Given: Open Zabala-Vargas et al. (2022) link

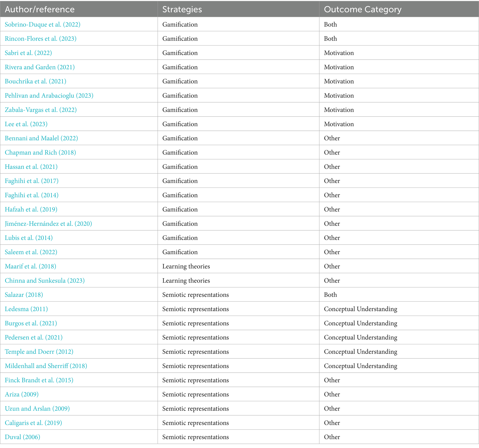Looking at the screenshot, I should point(41,110).
